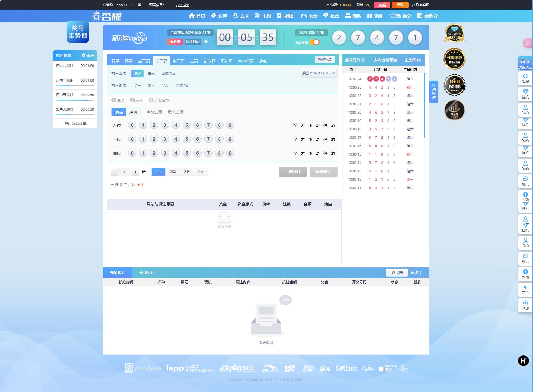This screenshot has width=533, height=392.
Task: Switch to the 中三码 tab
Action: tap(178, 61)
